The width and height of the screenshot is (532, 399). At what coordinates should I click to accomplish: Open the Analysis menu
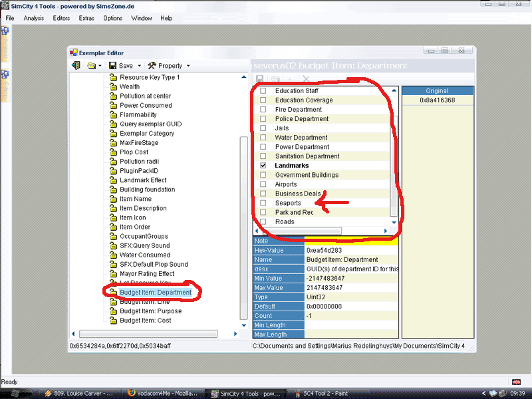[34, 19]
